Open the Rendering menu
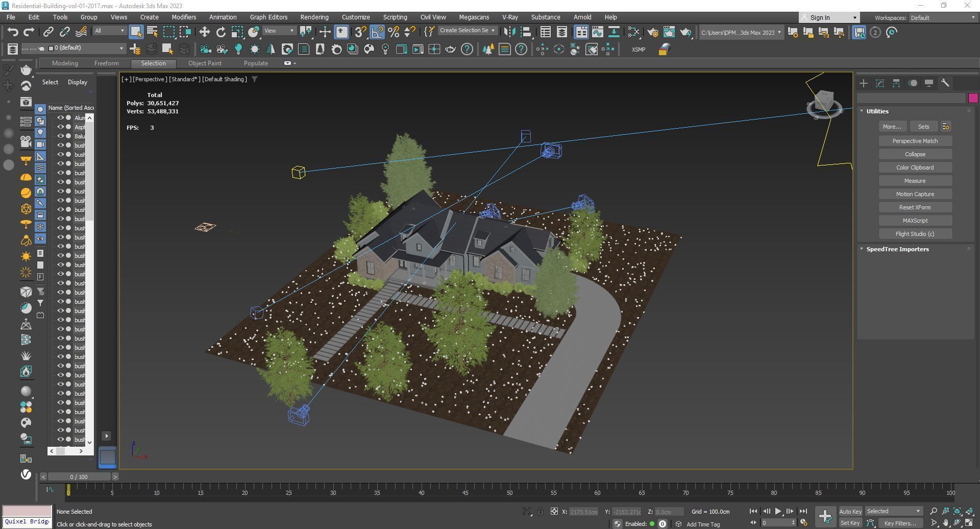 [x=314, y=17]
